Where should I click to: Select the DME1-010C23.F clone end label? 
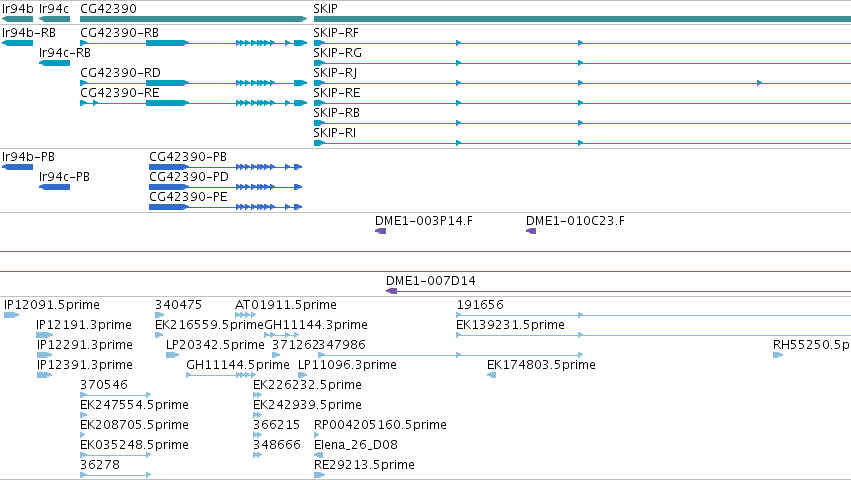[575, 221]
